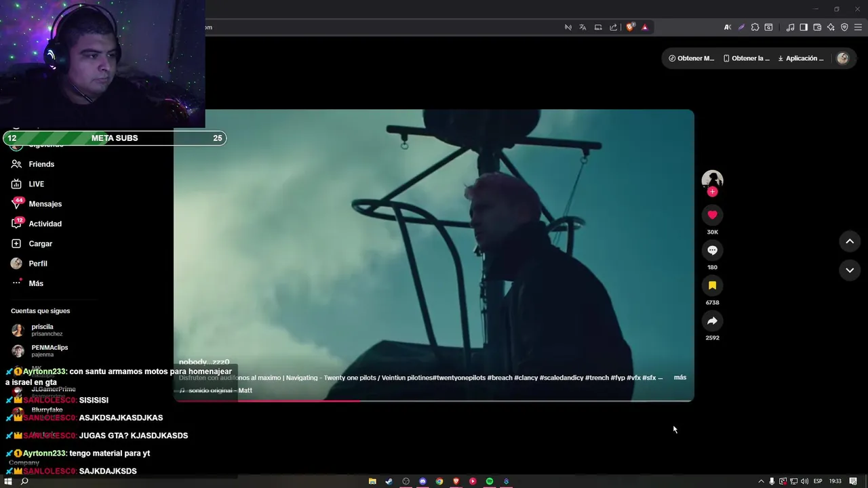The image size is (868, 488).
Task: Click the Windows search icon in taskbar
Action: click(24, 481)
